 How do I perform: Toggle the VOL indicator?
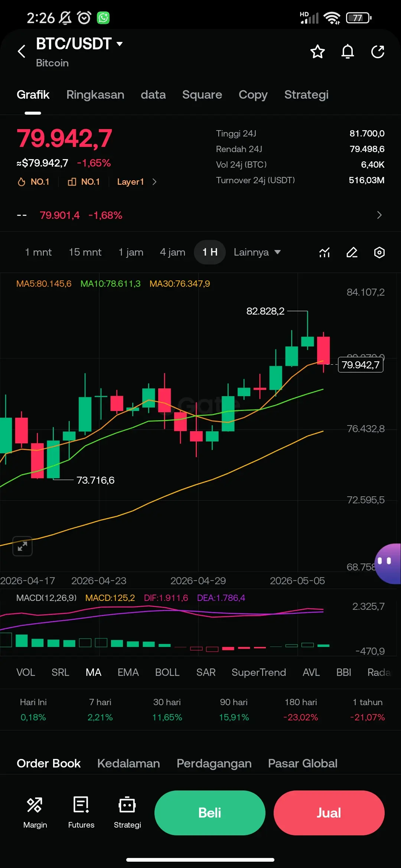point(26,673)
